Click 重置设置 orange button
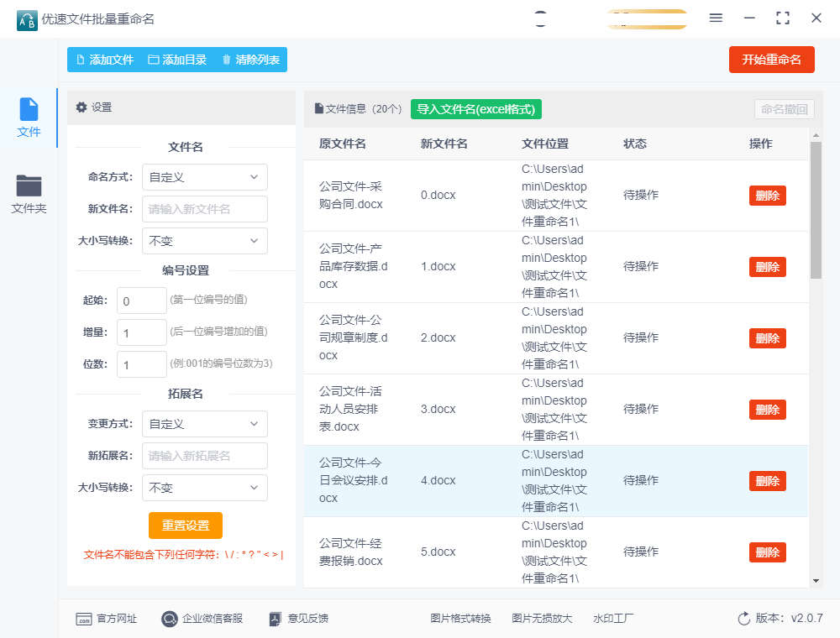 [186, 526]
